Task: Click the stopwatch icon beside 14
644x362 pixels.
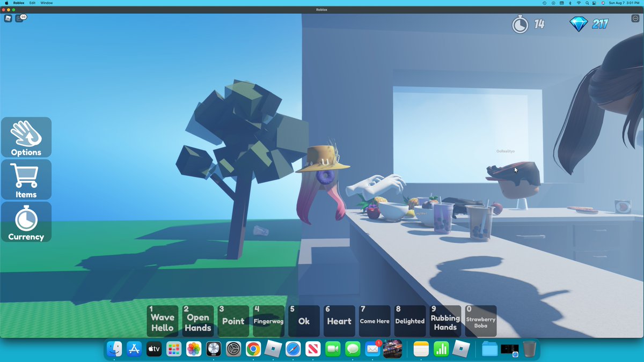Action: coord(519,24)
